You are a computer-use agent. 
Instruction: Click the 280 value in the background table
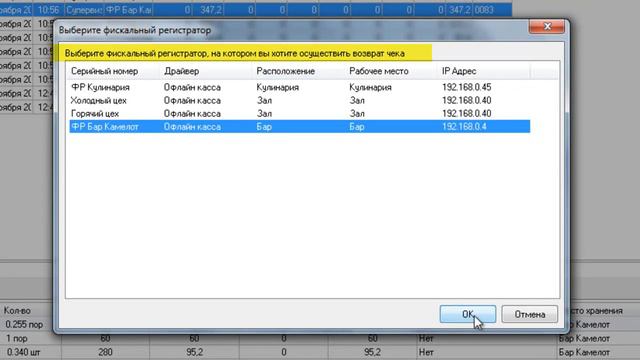point(105,352)
